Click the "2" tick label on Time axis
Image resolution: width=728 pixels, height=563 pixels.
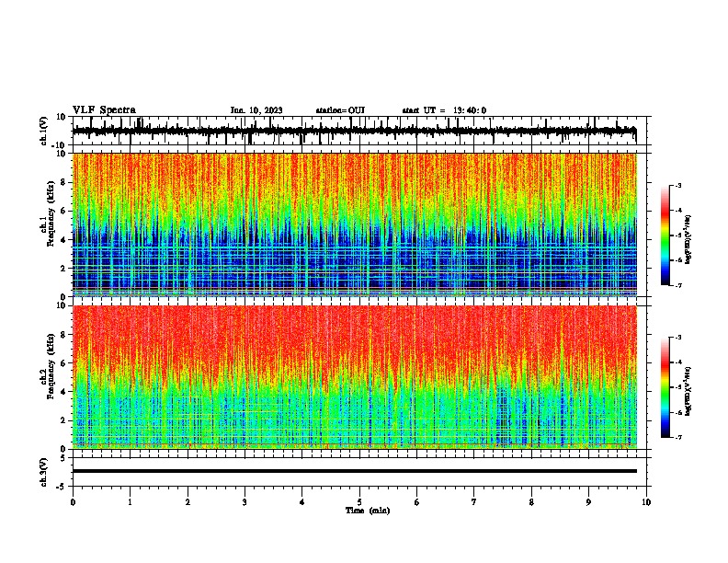click(x=188, y=502)
